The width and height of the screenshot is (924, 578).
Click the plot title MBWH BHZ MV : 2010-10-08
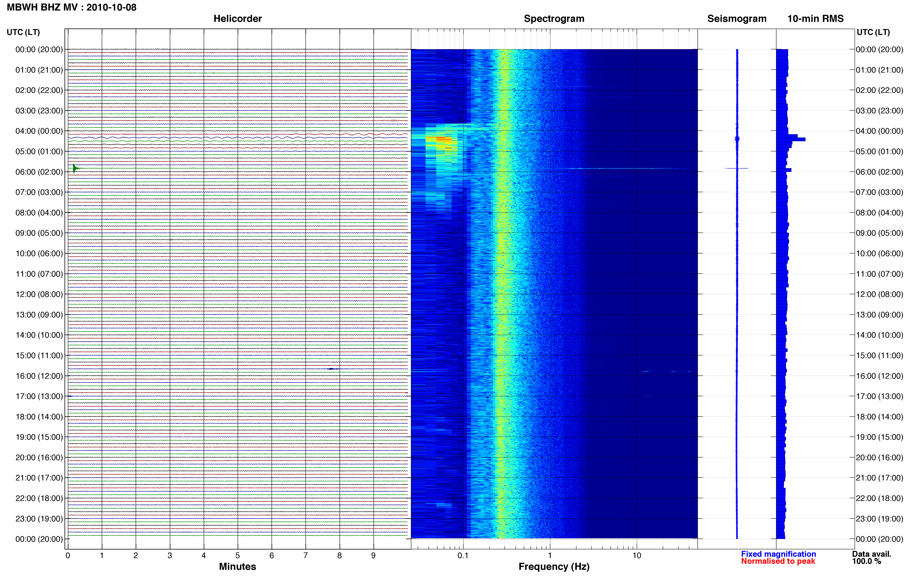tap(71, 7)
